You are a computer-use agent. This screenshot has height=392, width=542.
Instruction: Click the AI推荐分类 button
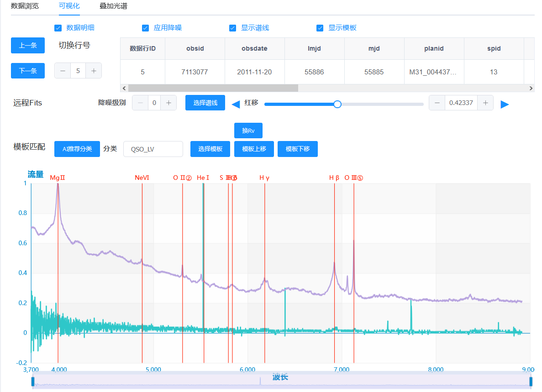tap(77, 149)
